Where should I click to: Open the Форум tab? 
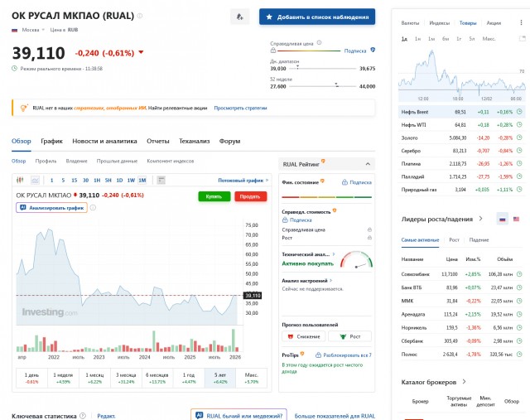coord(229,141)
